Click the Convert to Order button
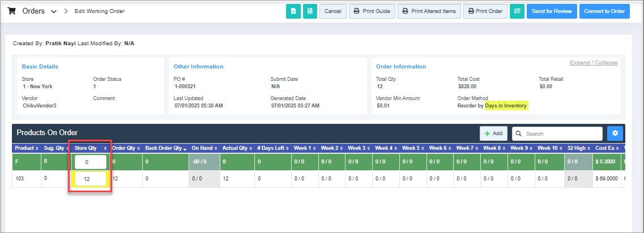Viewport: 644px width, 233px height. coord(604,11)
